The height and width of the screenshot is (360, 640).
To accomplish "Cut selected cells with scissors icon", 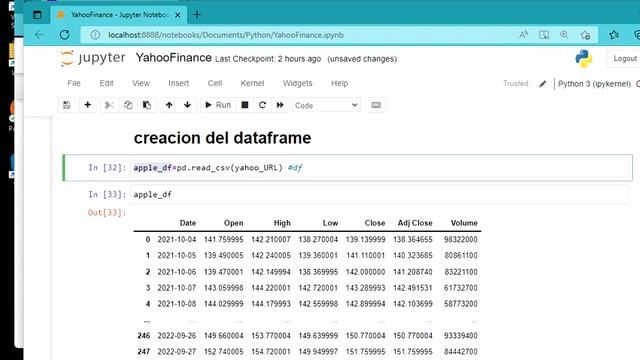I will coord(109,105).
